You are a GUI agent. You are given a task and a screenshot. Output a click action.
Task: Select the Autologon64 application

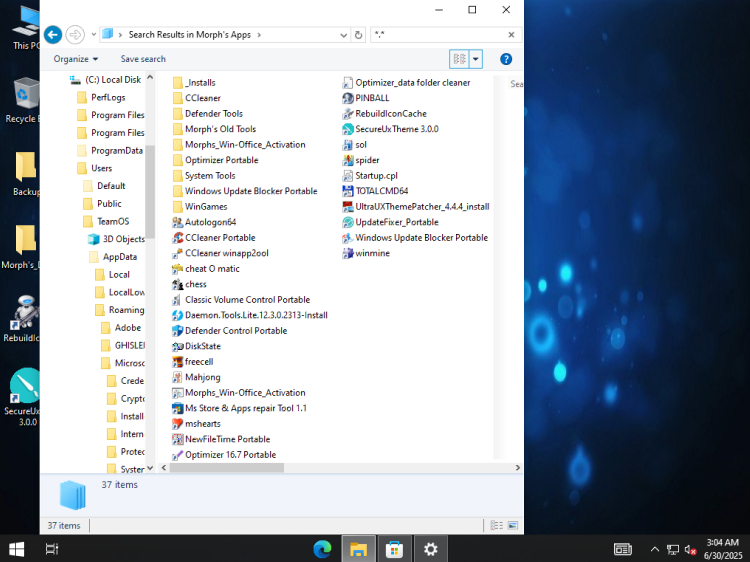[x=204, y=222]
